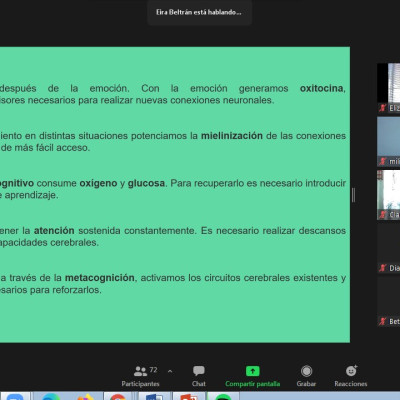The image size is (400, 400).
Task: Select the video tile labeled "mil"
Action: pyautogui.click(x=389, y=141)
